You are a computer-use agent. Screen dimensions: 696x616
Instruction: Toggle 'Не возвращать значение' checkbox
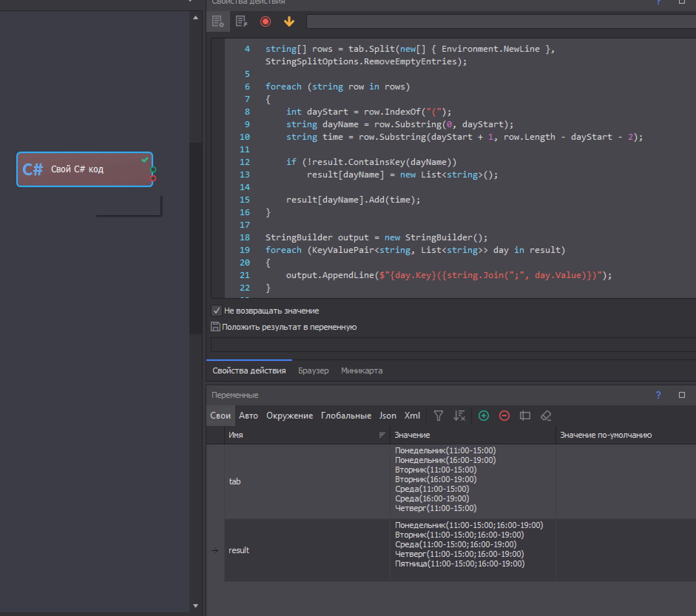coord(217,311)
